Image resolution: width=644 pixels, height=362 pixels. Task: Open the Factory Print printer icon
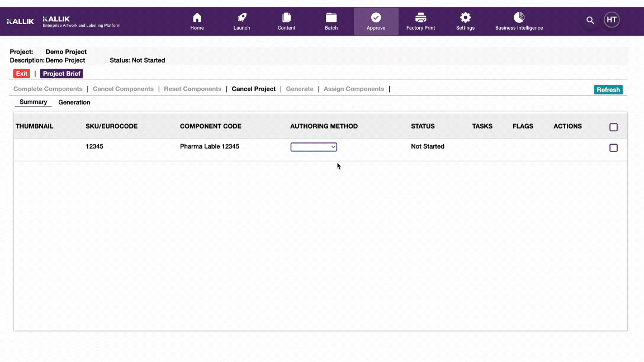point(420,18)
